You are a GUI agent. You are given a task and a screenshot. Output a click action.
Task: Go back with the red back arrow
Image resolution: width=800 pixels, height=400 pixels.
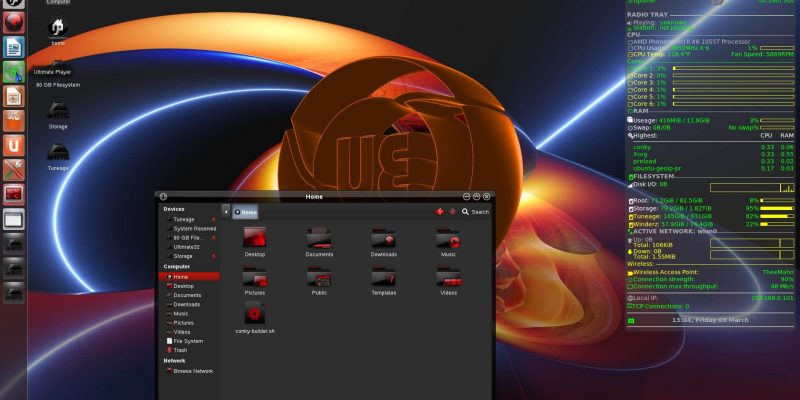[440, 211]
